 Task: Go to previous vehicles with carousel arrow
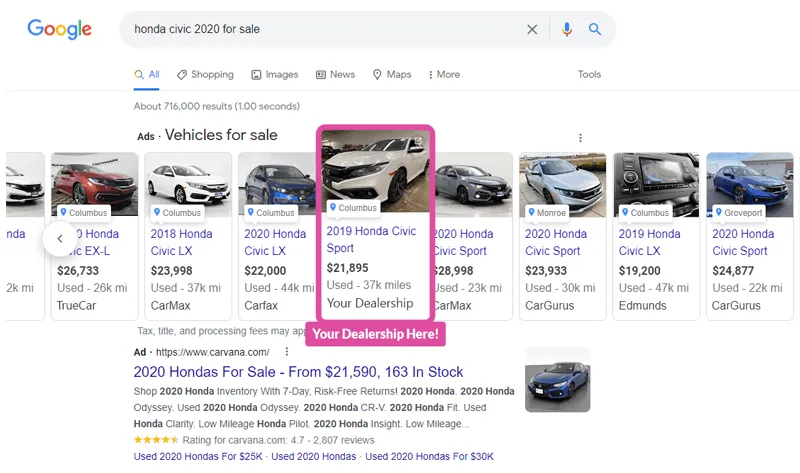[x=60, y=238]
